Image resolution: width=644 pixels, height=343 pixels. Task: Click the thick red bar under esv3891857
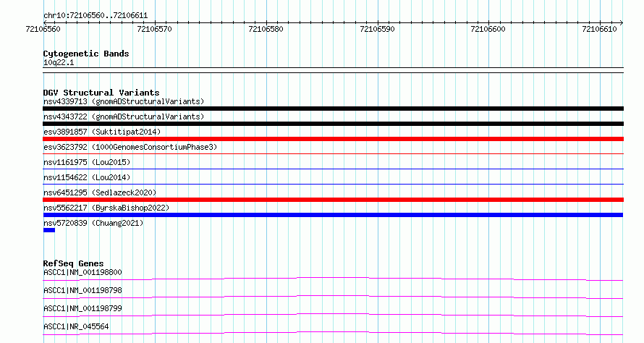click(x=333, y=139)
